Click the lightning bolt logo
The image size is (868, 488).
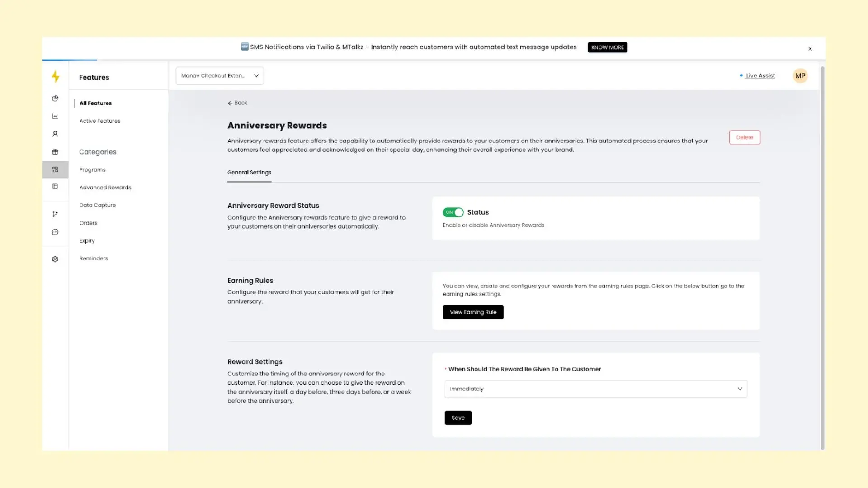(x=56, y=76)
